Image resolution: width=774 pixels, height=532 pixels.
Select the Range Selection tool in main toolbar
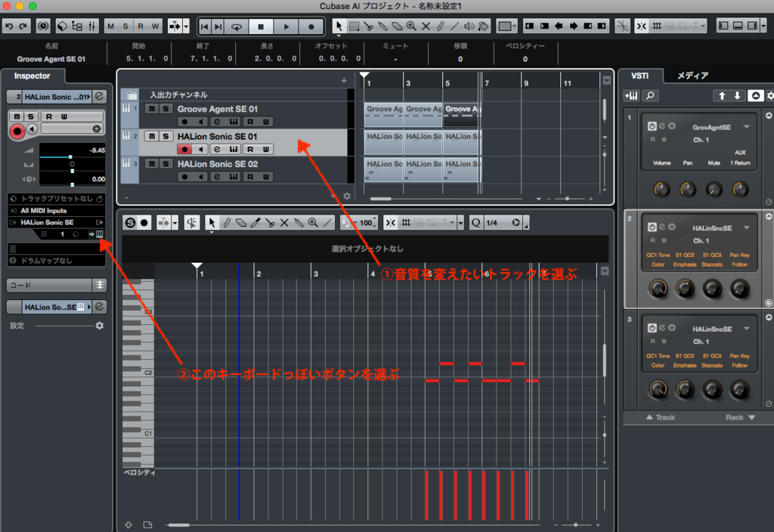click(x=354, y=26)
